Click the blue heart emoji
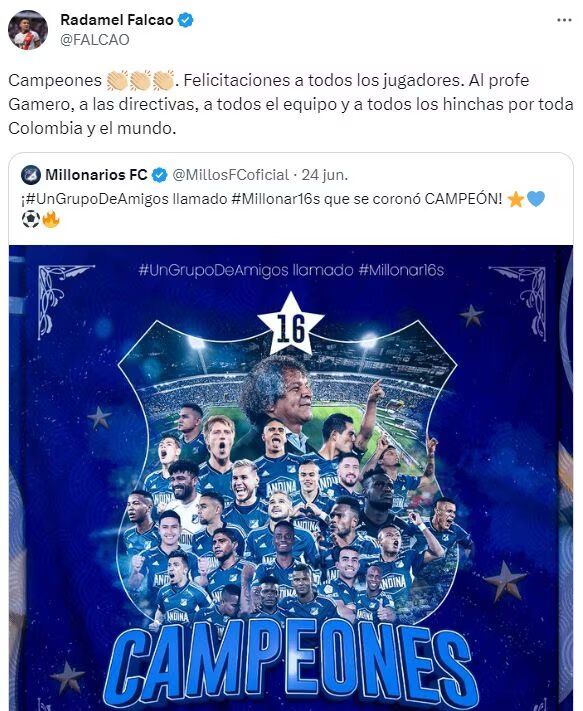583x711 pixels. click(535, 199)
